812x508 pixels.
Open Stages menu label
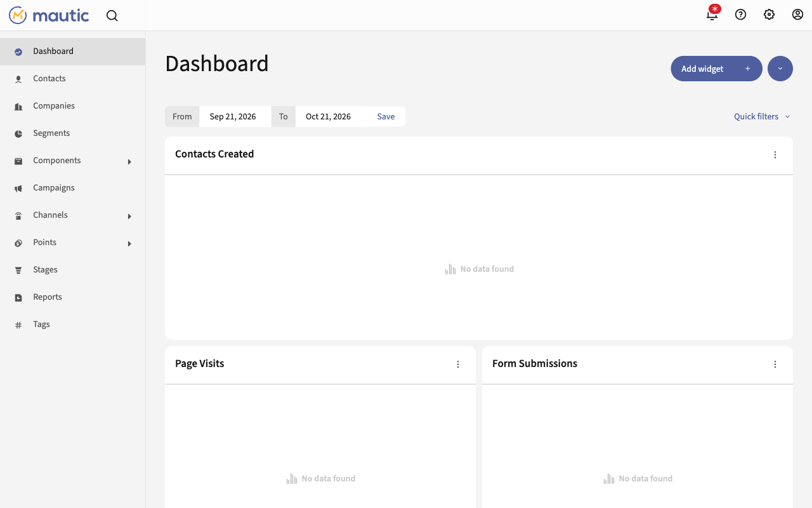pos(45,270)
